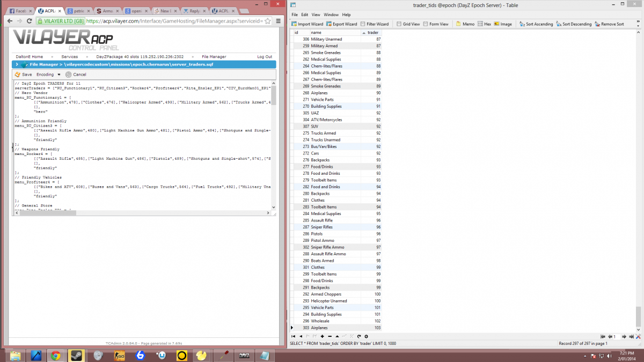Sort by the name column header

tap(335, 33)
